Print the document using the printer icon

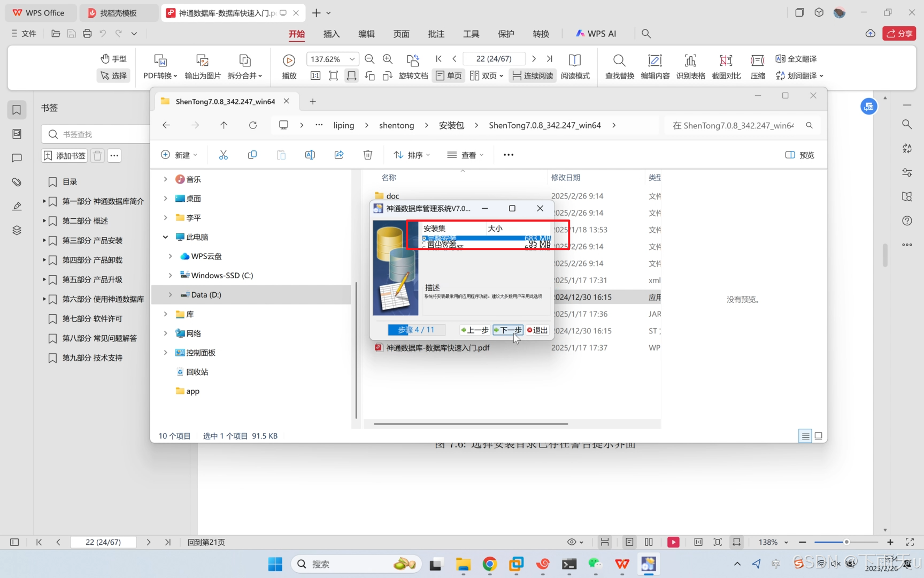coord(87,33)
